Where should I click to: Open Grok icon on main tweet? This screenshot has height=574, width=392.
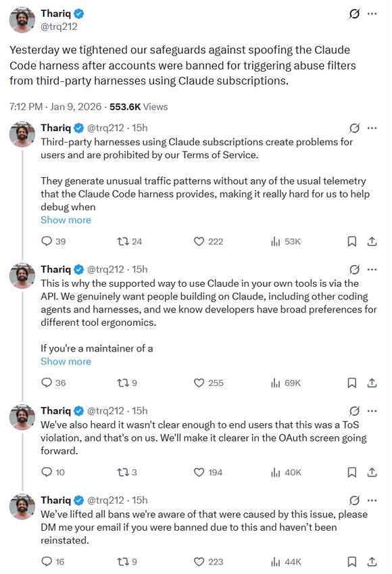coord(354,14)
